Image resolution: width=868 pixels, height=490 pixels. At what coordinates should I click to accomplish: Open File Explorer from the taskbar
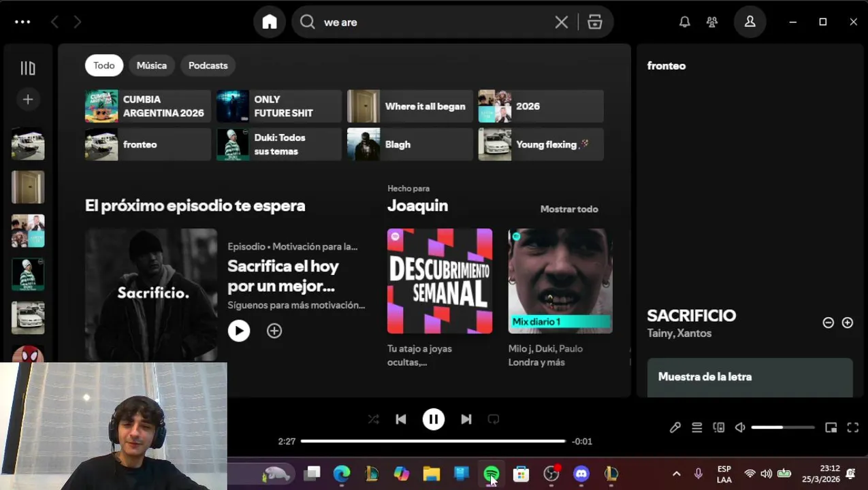point(431,474)
